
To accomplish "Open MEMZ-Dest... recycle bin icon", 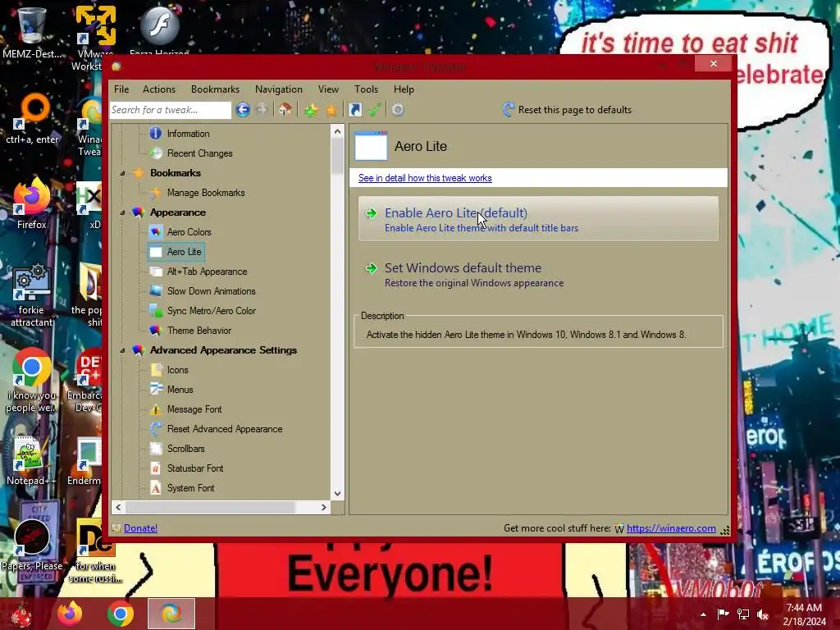I will click(x=32, y=32).
